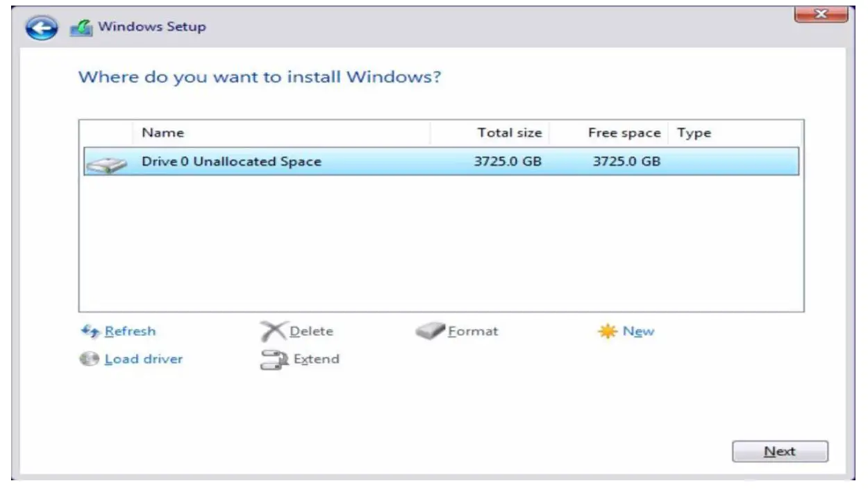Click the back arrow button
868x490 pixels.
click(42, 27)
